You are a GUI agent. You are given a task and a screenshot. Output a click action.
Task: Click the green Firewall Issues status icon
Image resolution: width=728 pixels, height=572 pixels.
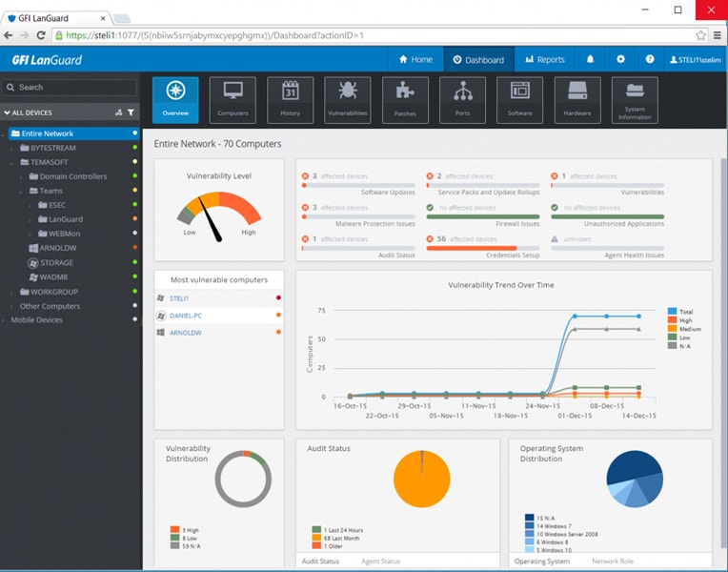[430, 207]
